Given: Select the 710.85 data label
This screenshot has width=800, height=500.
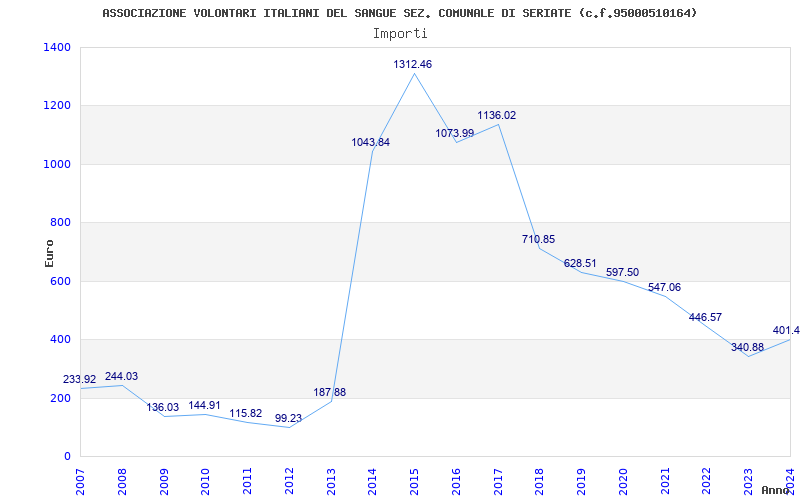Looking at the screenshot, I should pos(538,239).
